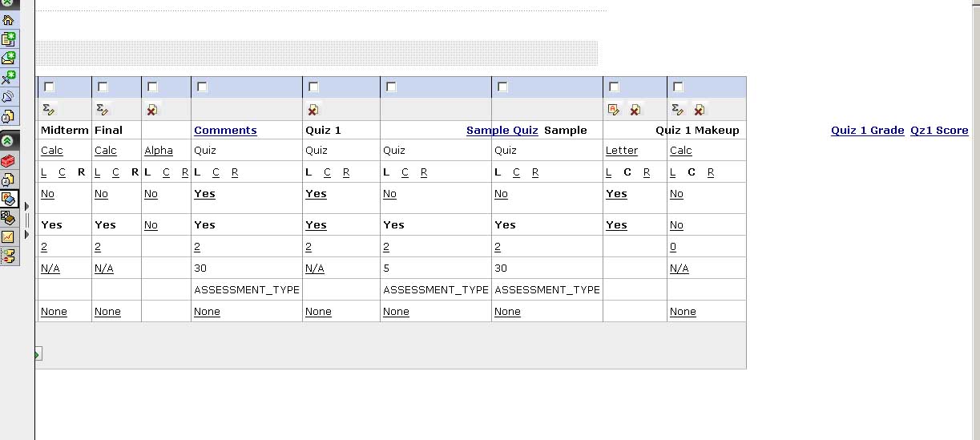This screenshot has width=980, height=440.
Task: Click the envelope icon with green plus in sidebar
Action: pyautogui.click(x=8, y=58)
